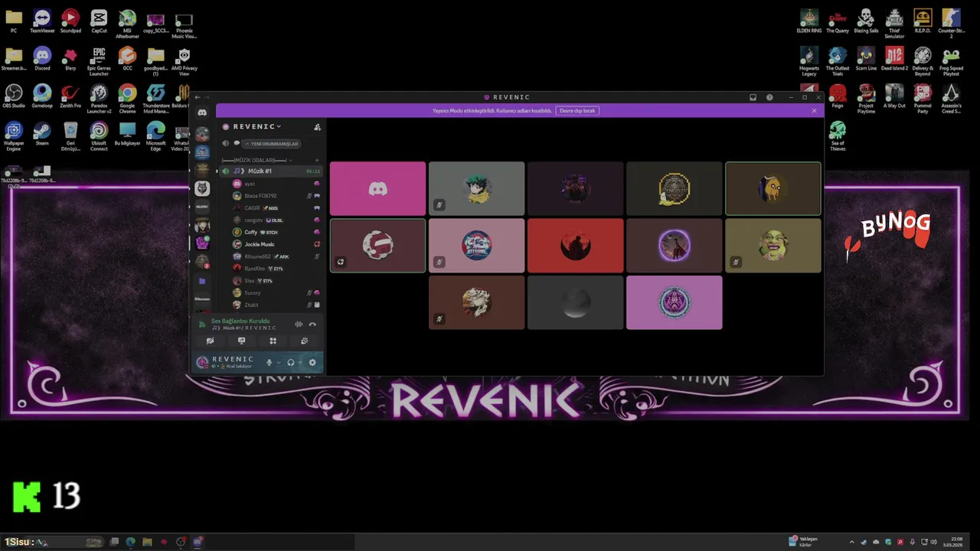The height and width of the screenshot is (551, 980).
Task: Open Ubisoft Connect desktop shortcut
Action: [x=99, y=136]
